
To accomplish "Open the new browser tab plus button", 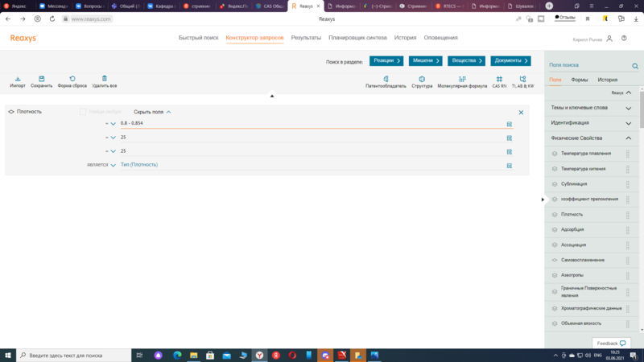I will pos(549,6).
